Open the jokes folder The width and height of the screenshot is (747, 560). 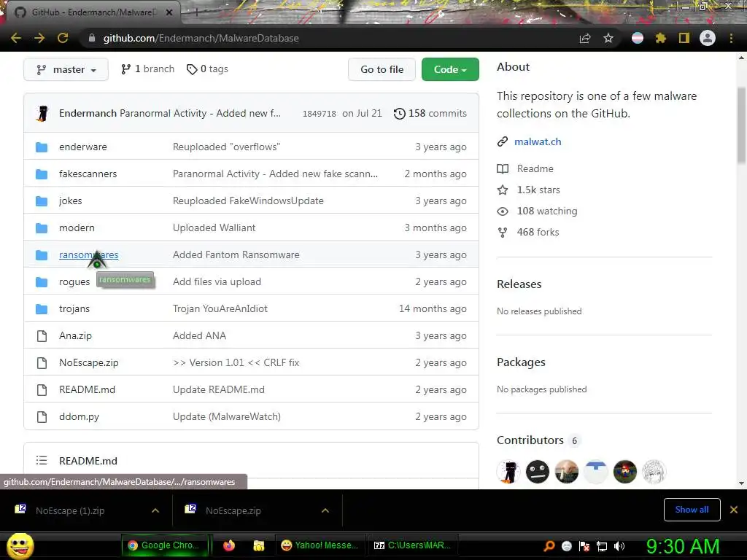71,201
